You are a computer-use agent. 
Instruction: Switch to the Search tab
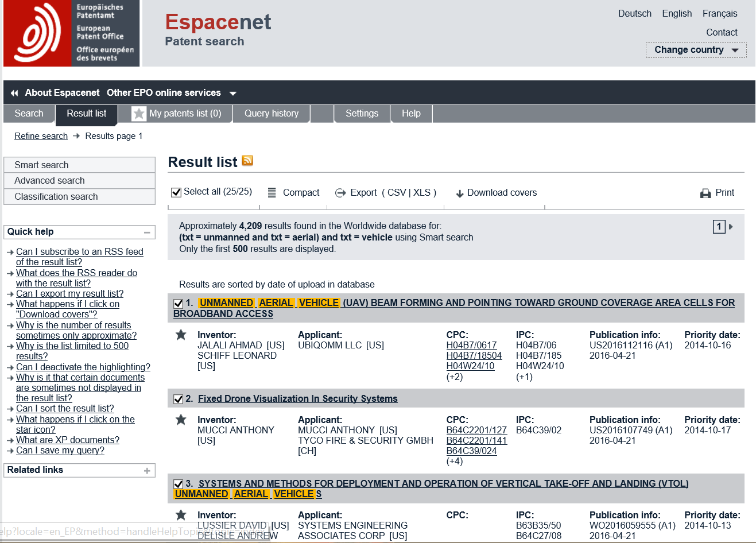click(29, 114)
